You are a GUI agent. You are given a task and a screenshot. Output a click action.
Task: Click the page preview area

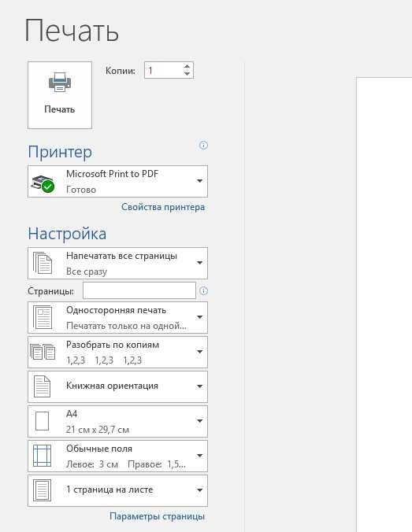pos(384,305)
